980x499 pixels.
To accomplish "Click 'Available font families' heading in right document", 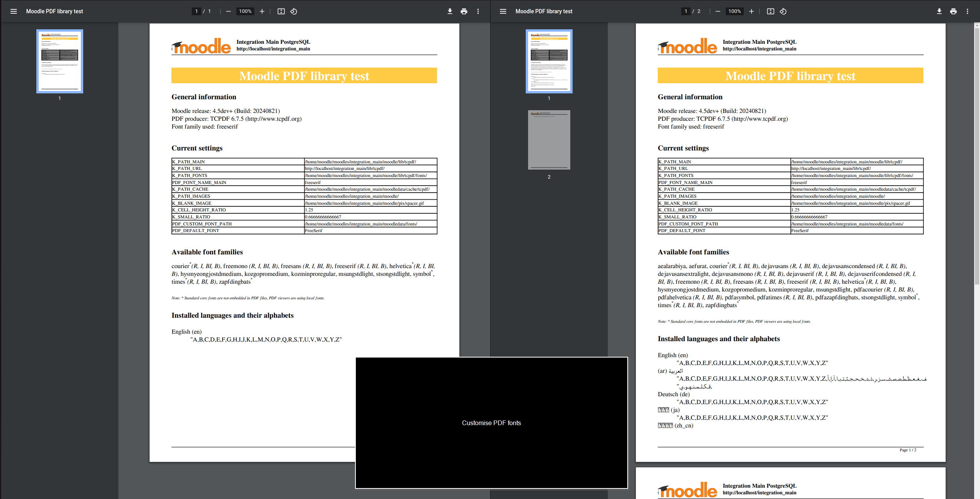I will (693, 252).
